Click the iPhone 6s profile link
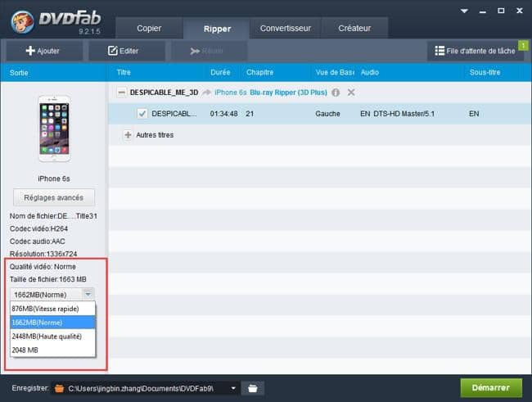This screenshot has height=402, width=532. [230, 93]
